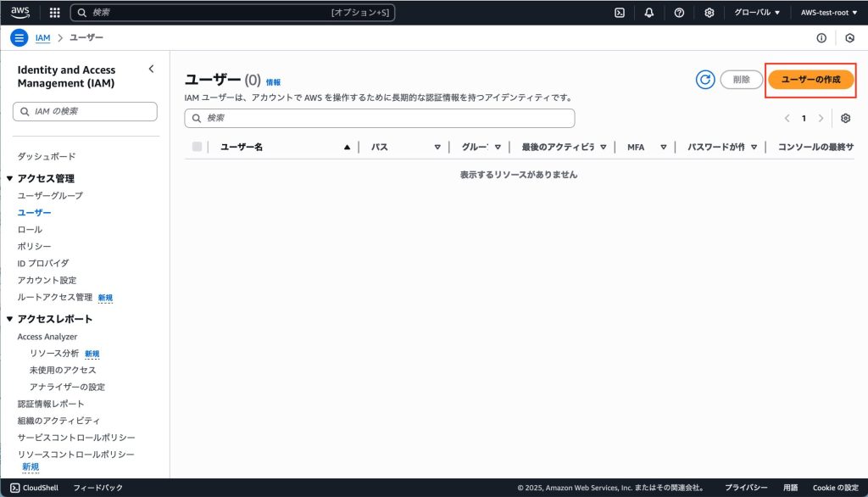Click the 削除 button
Screen dimensions: 868x497
tap(741, 80)
